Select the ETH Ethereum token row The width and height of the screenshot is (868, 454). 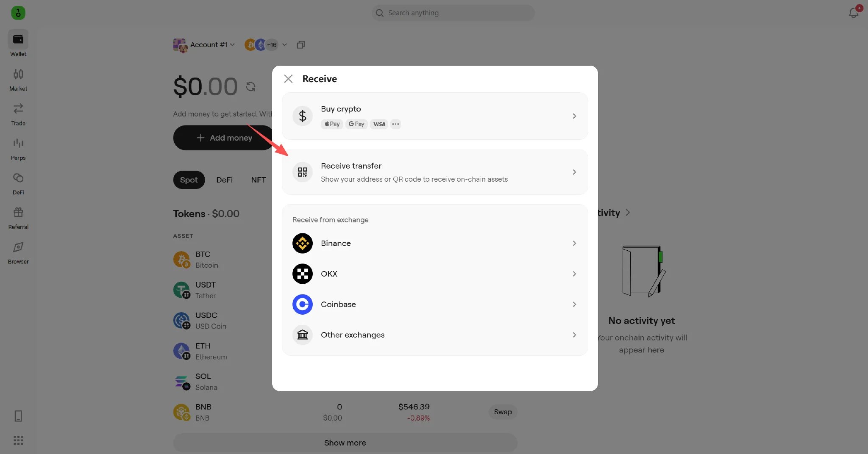pyautogui.click(x=223, y=351)
